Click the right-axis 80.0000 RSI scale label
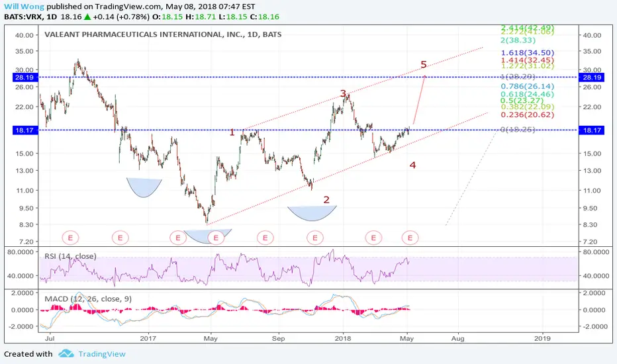 tap(596, 252)
